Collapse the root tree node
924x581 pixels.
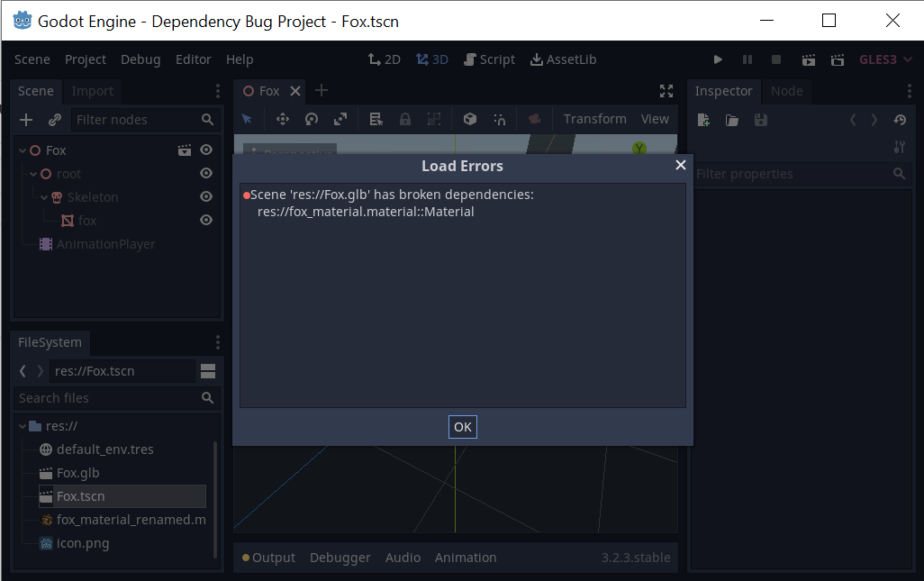click(x=33, y=175)
